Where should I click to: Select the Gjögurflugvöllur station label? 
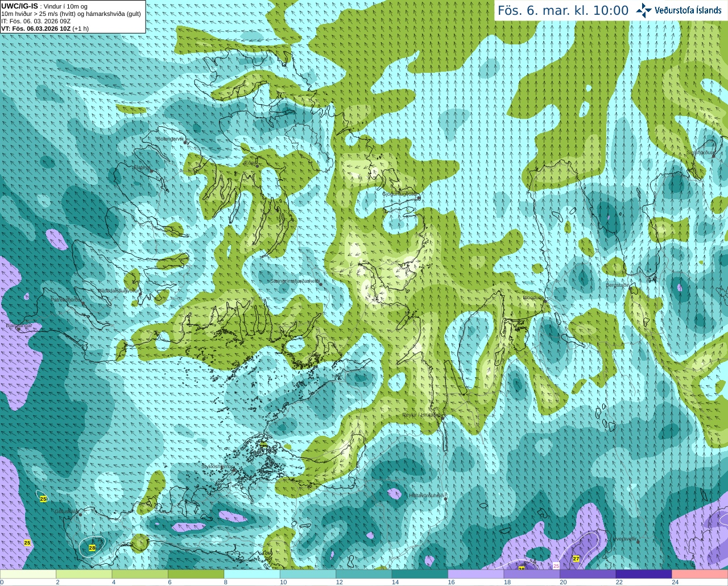(400, 194)
